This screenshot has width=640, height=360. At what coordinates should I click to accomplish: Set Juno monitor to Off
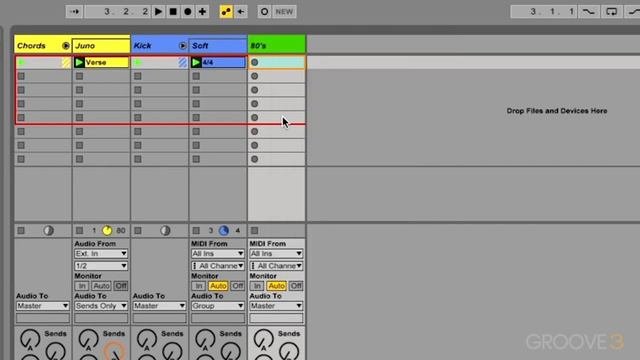tap(120, 286)
